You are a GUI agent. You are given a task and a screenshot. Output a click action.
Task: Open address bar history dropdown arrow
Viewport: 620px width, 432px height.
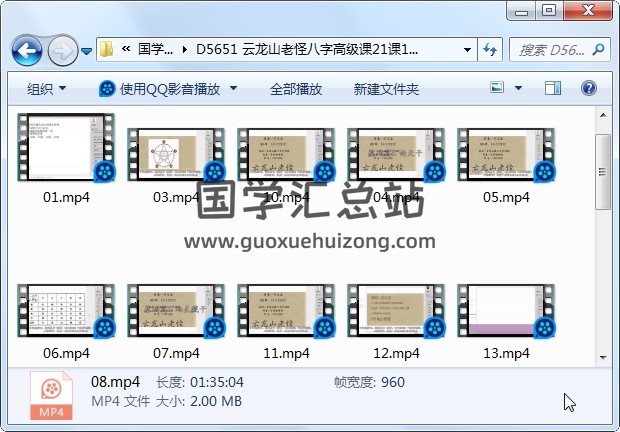467,50
